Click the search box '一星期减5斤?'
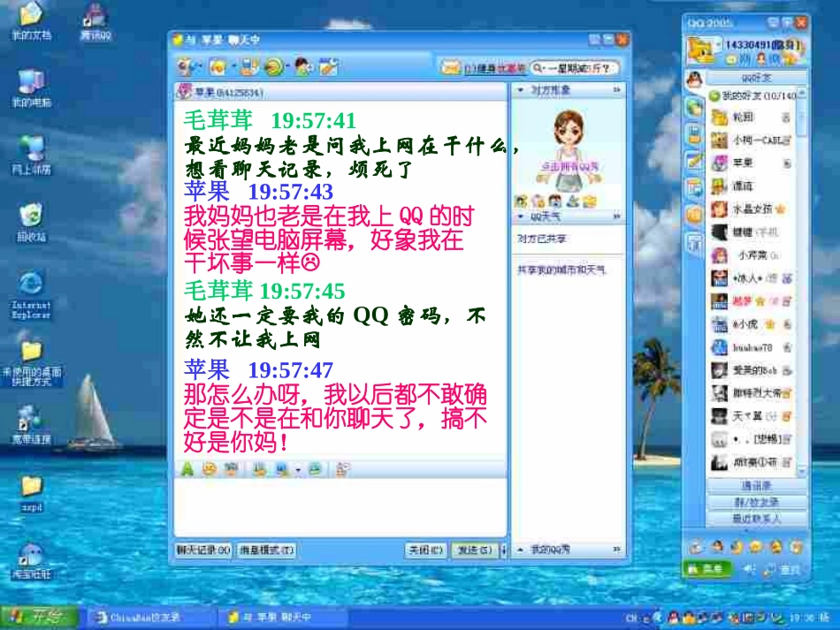The image size is (840, 630). (574, 68)
